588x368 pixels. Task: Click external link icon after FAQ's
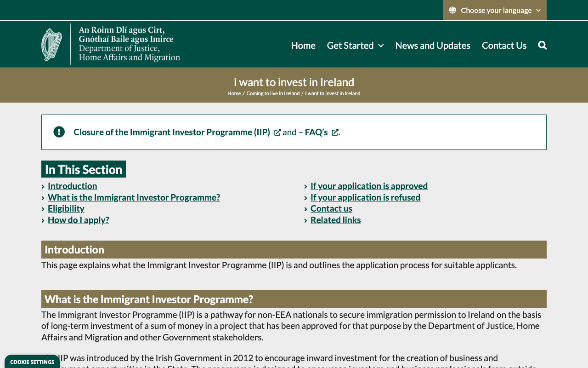pos(335,132)
